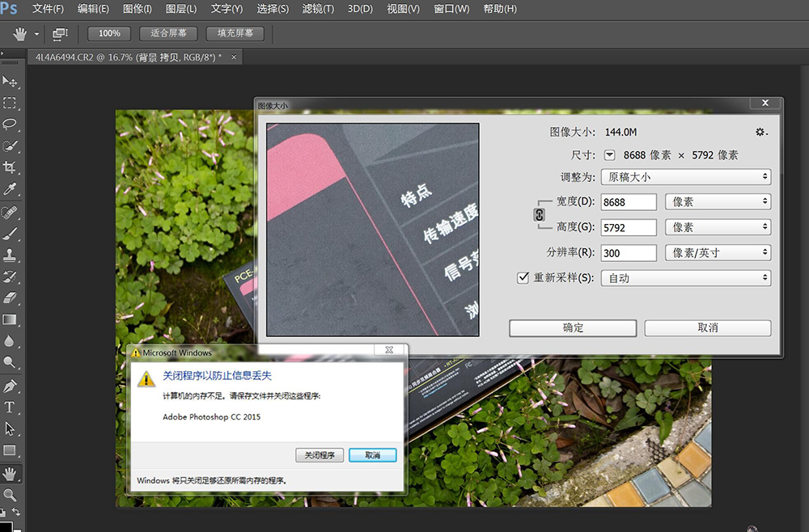
Task: Toggle the 重新采样 (Resample) checkbox
Action: (523, 278)
